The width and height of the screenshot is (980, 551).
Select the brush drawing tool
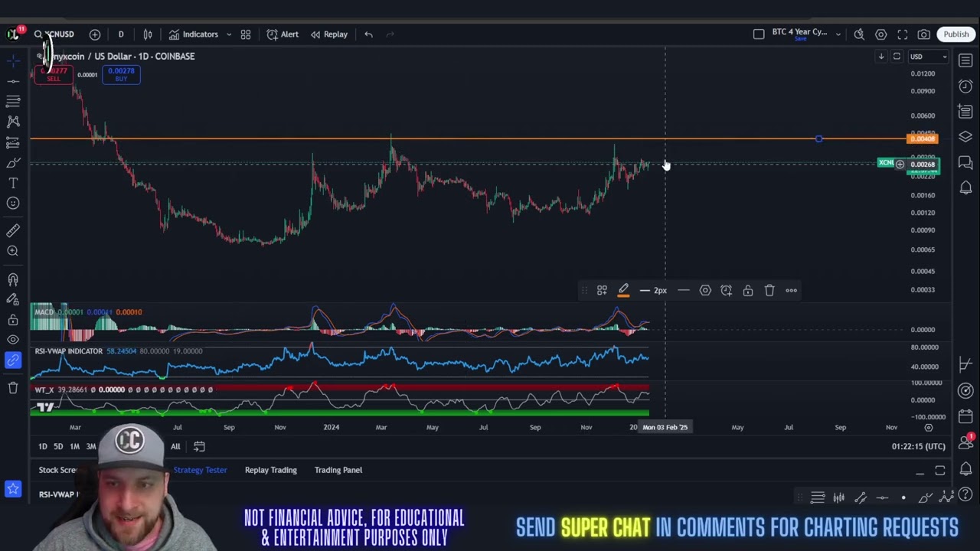(x=13, y=163)
